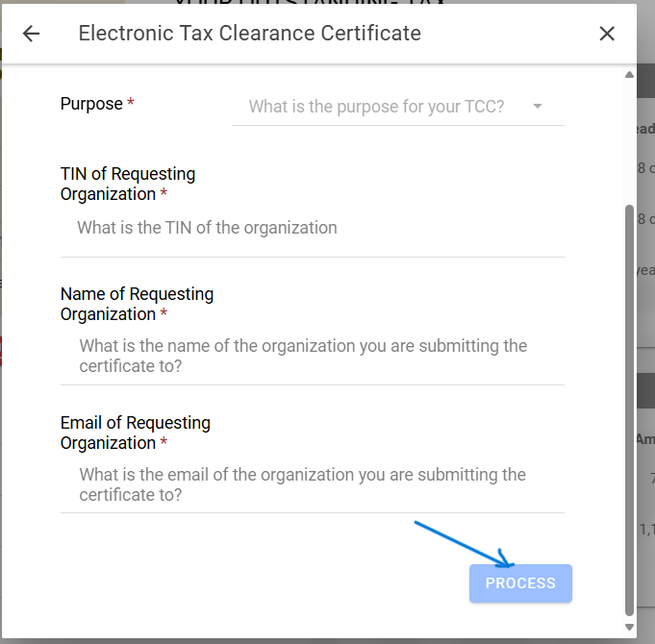Click scrollbar track above the thumb
The image size is (655, 644).
(629, 144)
